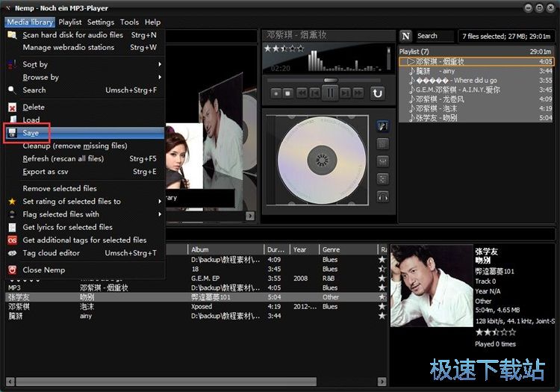Click the woman's album cover in cover flow
This screenshot has width=560, height=392.
tap(184, 155)
